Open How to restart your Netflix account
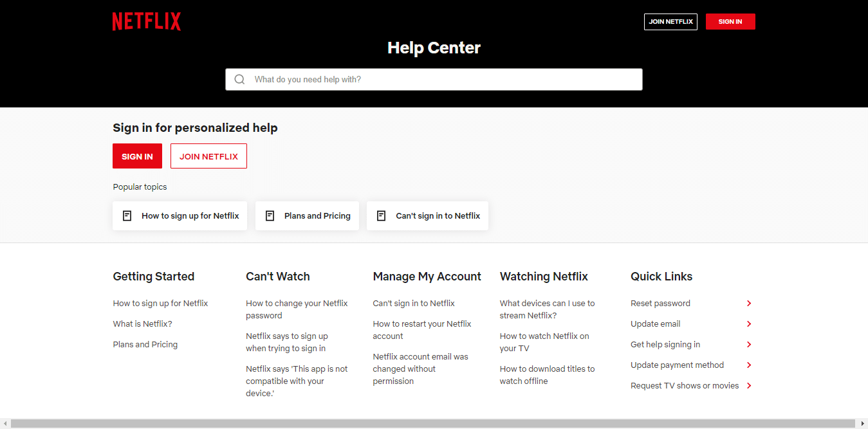This screenshot has width=868, height=429. coord(422,330)
